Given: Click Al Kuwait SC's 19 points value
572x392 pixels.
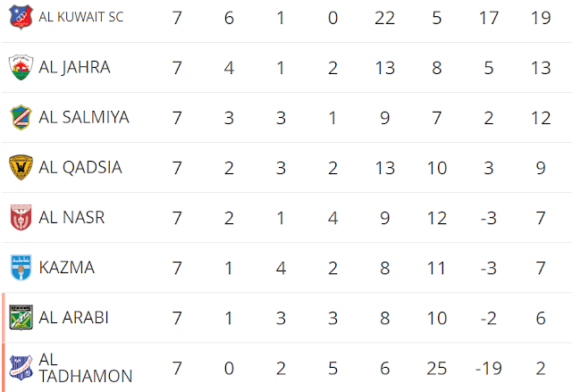Looking at the screenshot, I should (537, 17).
